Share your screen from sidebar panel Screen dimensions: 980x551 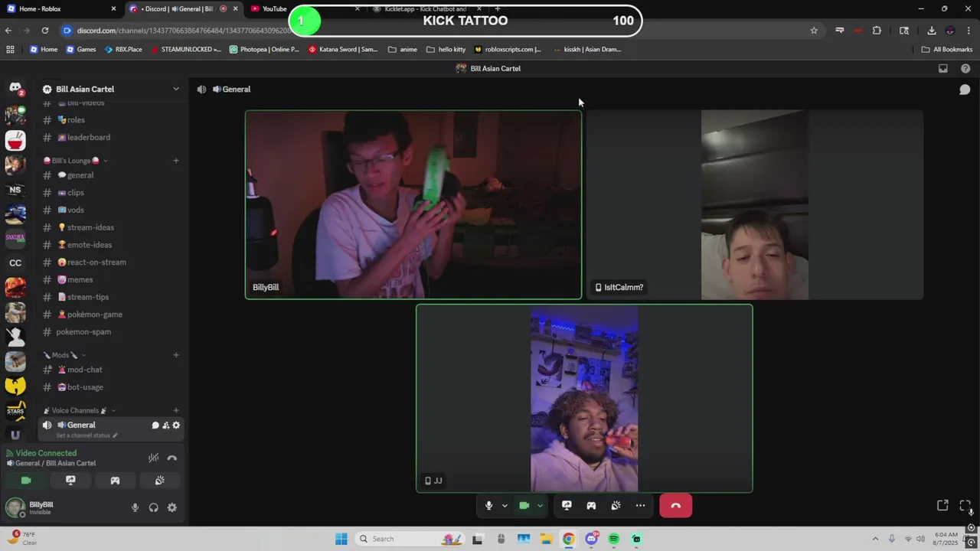coord(70,481)
